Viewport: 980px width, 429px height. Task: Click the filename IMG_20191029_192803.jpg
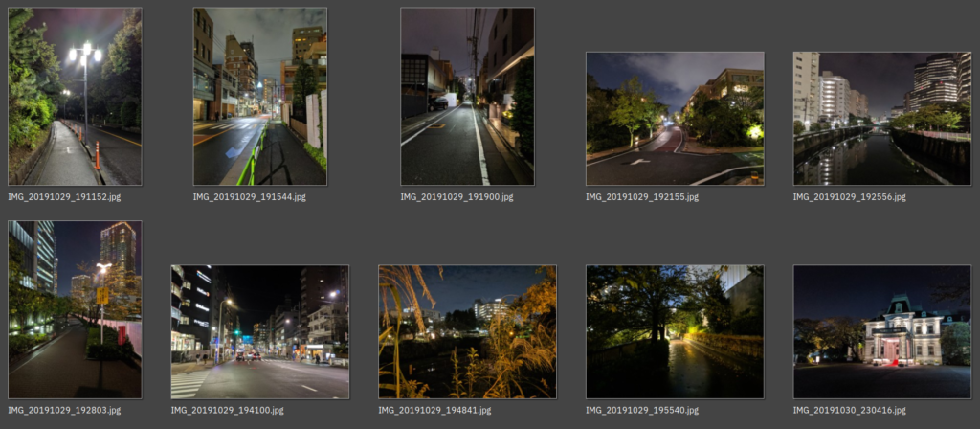[x=64, y=410]
